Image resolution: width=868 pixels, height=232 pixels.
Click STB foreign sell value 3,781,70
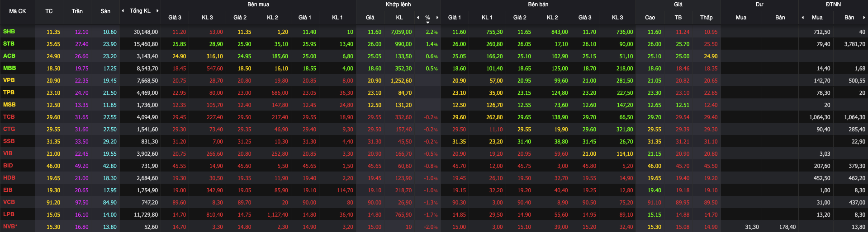click(854, 44)
